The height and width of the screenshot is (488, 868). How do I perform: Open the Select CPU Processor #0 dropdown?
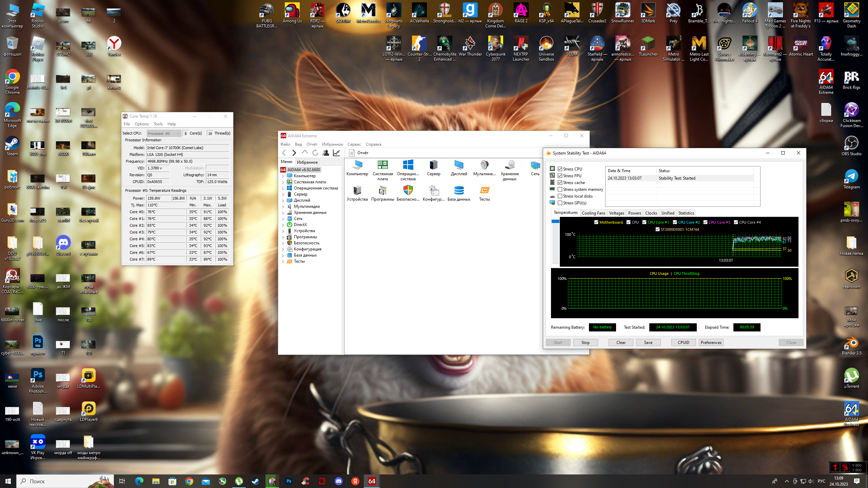(x=164, y=134)
